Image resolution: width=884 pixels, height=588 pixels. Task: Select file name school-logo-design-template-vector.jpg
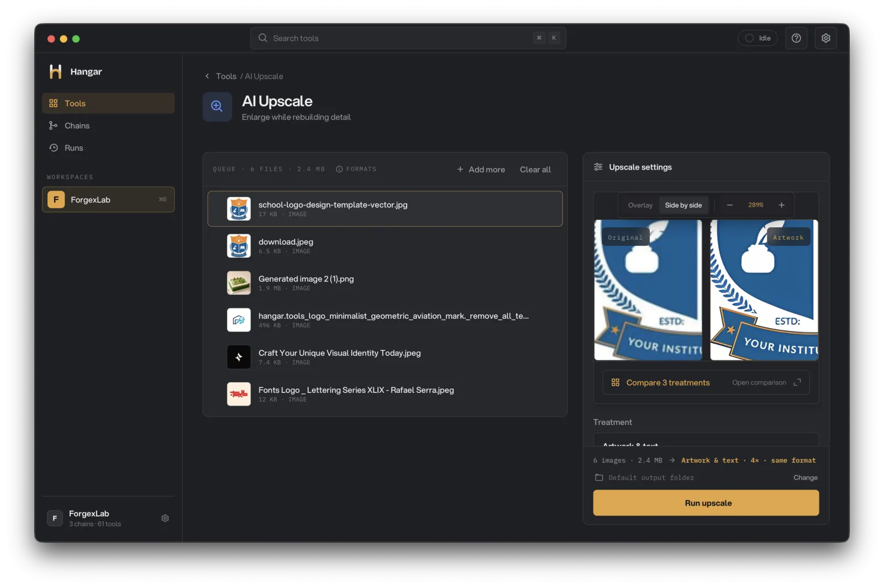[x=333, y=204]
